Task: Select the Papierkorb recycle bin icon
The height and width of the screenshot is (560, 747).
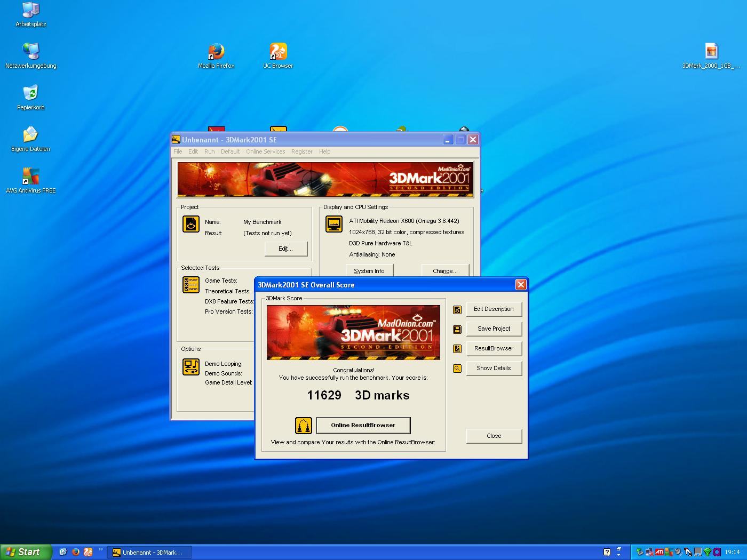Action: click(x=30, y=98)
